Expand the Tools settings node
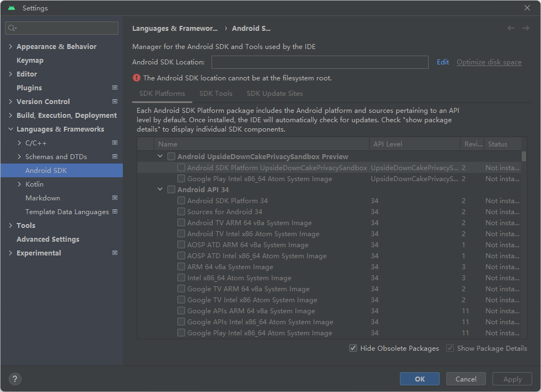 tap(10, 226)
